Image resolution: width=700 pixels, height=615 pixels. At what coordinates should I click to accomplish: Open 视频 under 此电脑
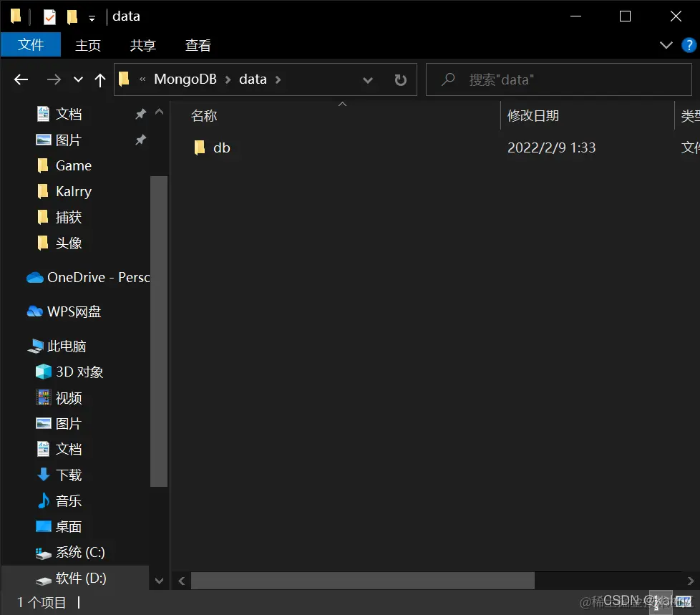click(x=68, y=398)
